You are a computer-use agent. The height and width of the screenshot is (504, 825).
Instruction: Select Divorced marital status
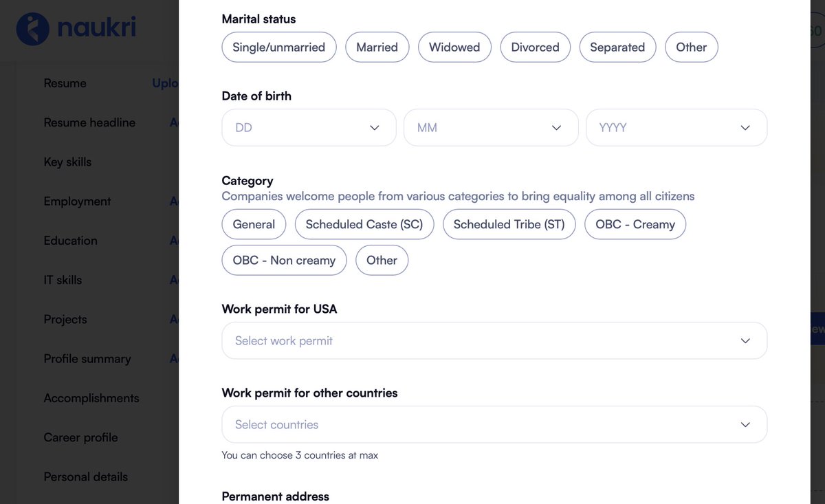(x=536, y=47)
